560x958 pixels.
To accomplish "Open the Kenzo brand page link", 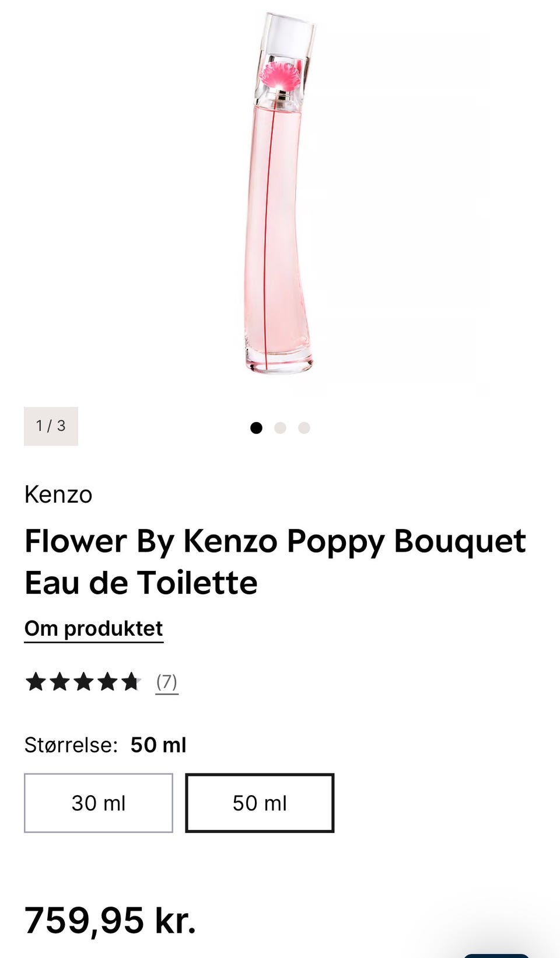I will click(x=58, y=494).
